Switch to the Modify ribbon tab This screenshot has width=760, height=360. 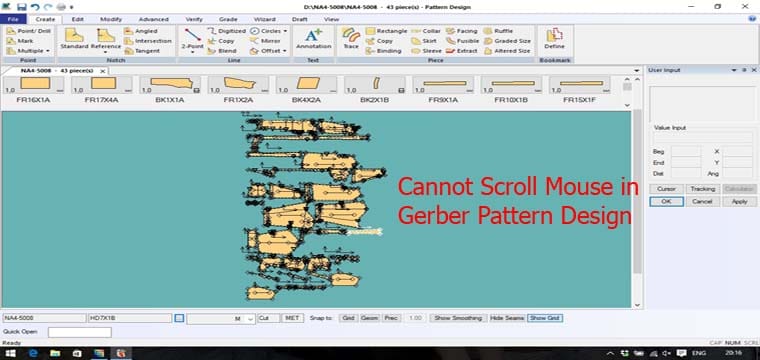click(111, 19)
